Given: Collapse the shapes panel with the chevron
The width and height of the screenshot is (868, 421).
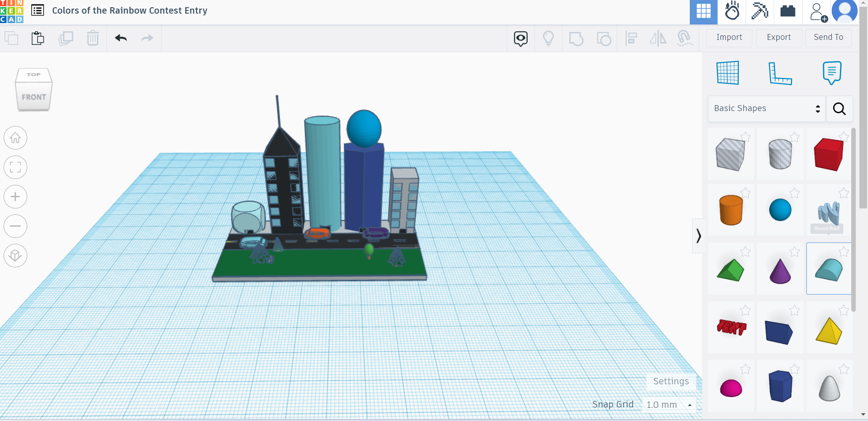Looking at the screenshot, I should click(x=698, y=236).
